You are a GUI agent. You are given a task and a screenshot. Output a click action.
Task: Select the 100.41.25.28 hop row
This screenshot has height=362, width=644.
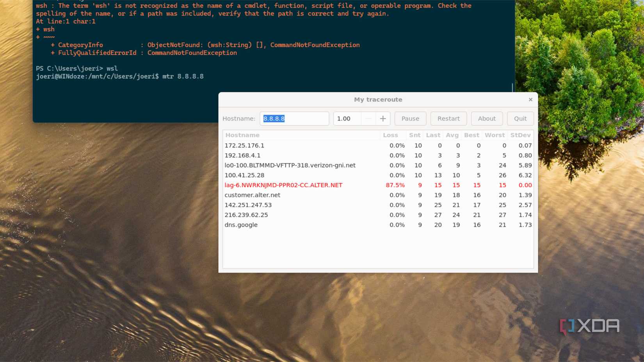[x=378, y=175]
